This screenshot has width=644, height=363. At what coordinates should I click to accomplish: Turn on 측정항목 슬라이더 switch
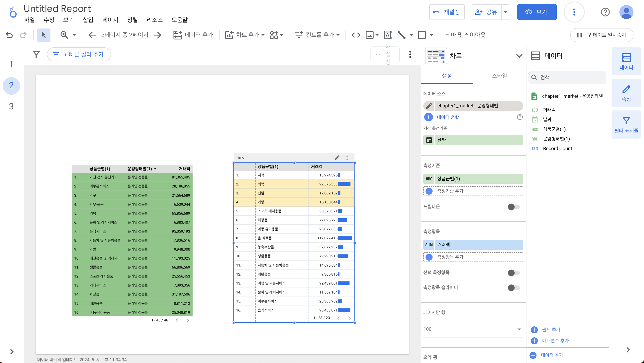tap(513, 288)
